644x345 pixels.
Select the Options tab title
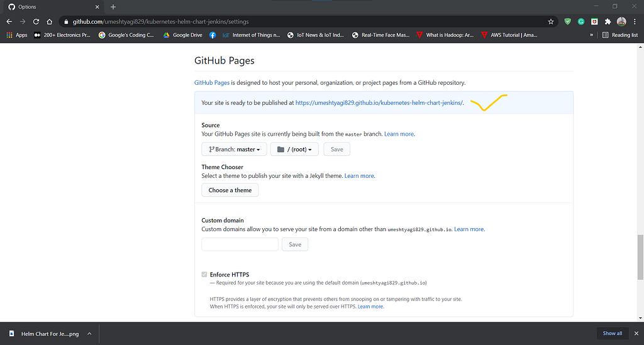click(x=27, y=7)
